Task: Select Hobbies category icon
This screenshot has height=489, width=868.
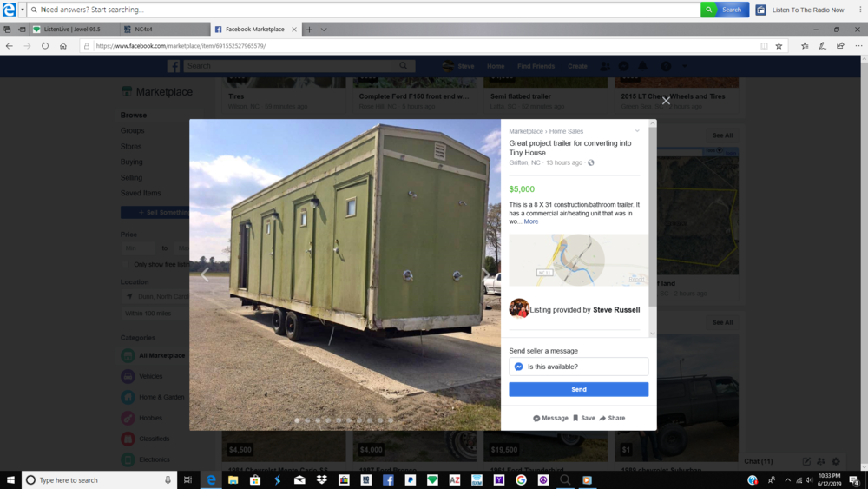Action: (128, 418)
